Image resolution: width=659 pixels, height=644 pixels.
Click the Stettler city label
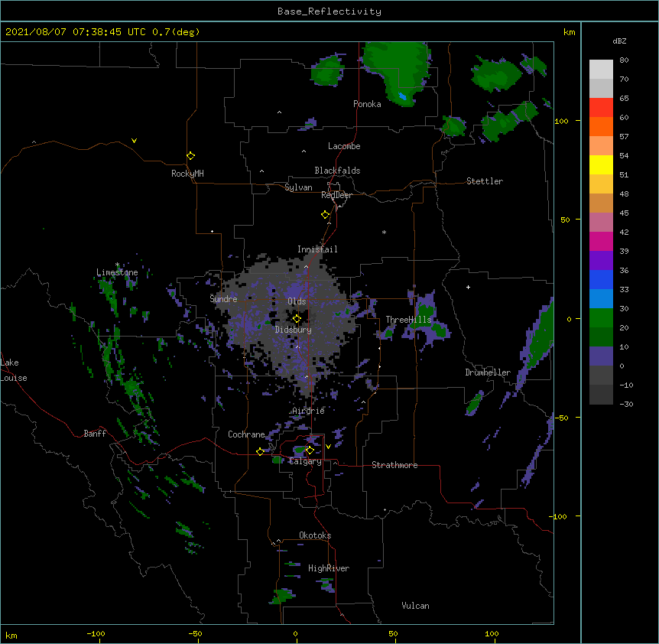click(x=485, y=181)
